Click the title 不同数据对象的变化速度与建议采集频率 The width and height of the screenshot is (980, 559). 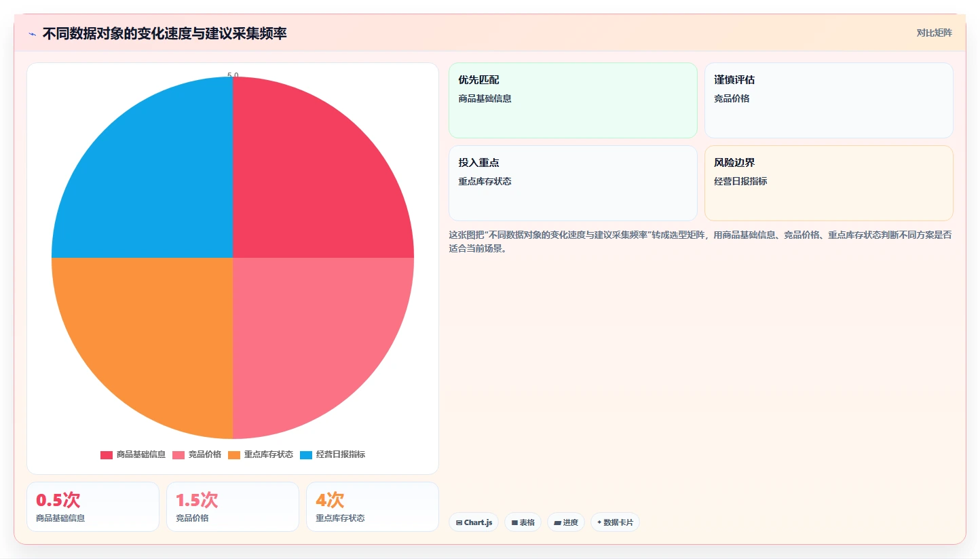164,33
